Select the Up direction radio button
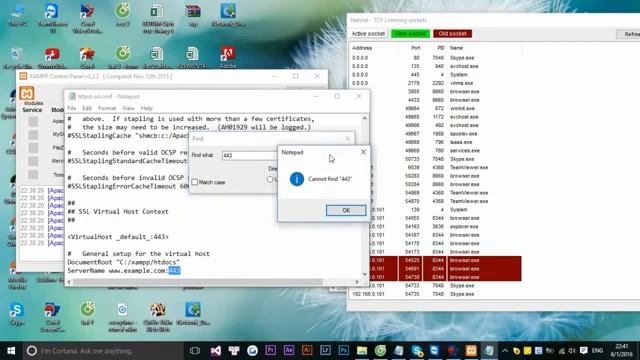Viewport: 640px width, 360px height. 270,179
